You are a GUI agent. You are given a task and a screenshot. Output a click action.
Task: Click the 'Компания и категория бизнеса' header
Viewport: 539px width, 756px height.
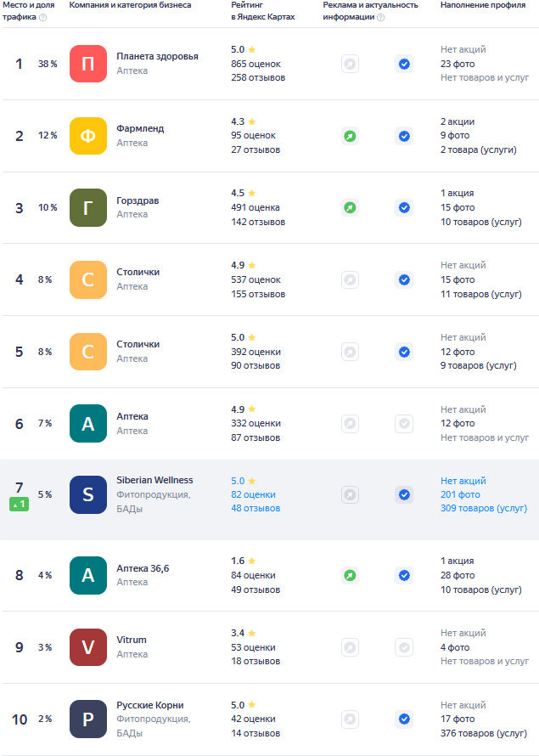(130, 5)
